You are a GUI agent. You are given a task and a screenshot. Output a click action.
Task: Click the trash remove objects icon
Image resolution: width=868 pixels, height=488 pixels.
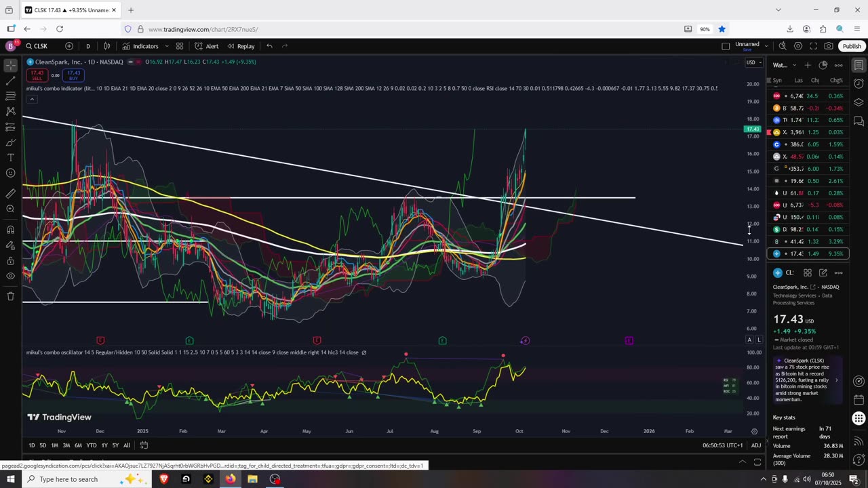11,296
